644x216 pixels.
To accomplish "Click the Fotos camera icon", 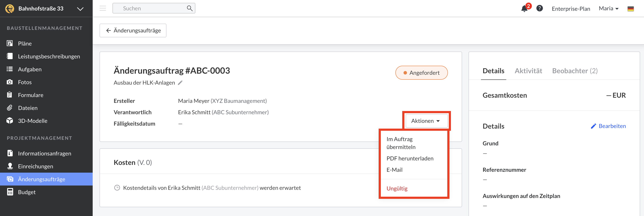I will coord(10,82).
